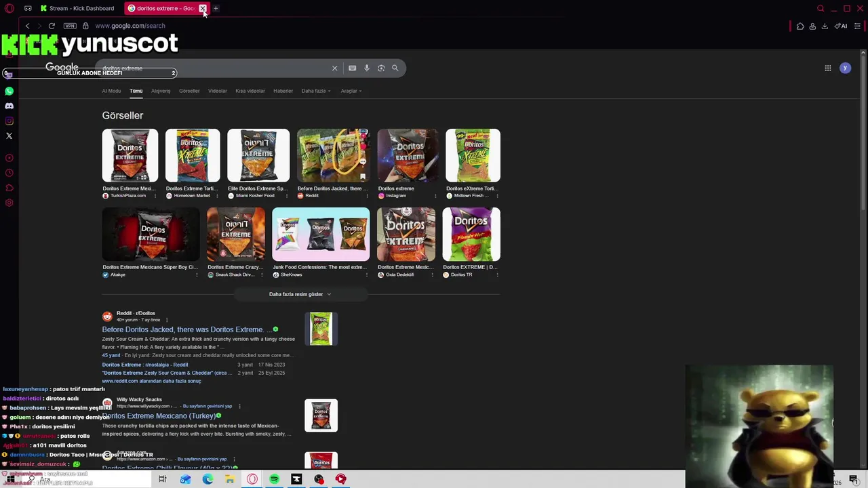Open browser tab search magnifier
The height and width of the screenshot is (488, 868).
(821, 8)
